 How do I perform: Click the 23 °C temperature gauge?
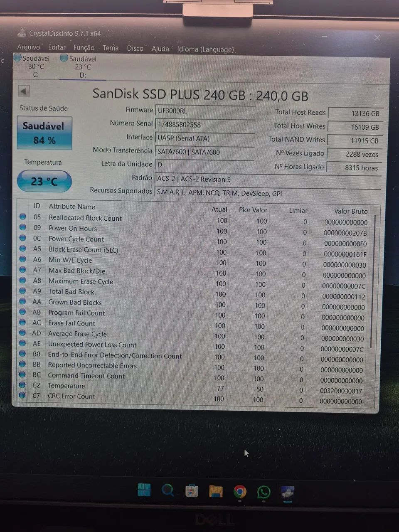point(44,181)
